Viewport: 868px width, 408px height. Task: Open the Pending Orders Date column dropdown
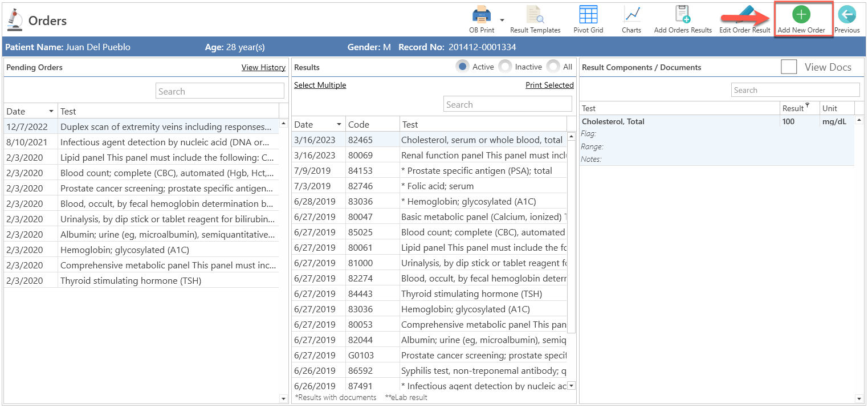(51, 111)
